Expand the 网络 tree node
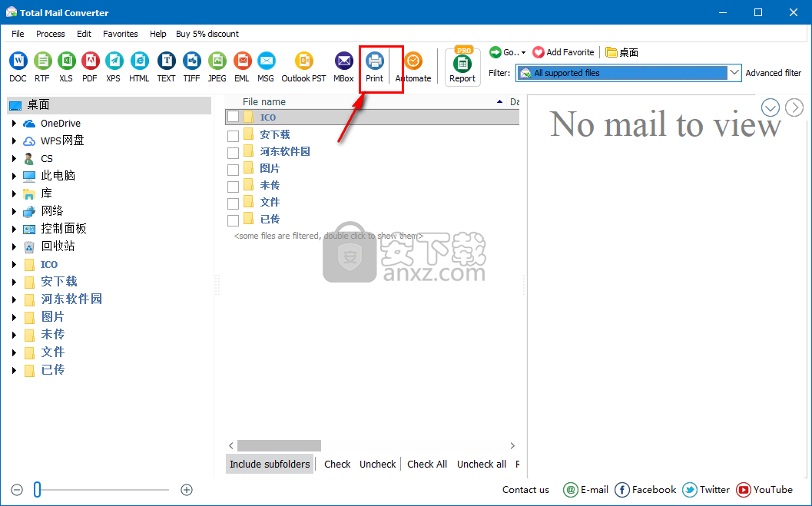 point(14,211)
